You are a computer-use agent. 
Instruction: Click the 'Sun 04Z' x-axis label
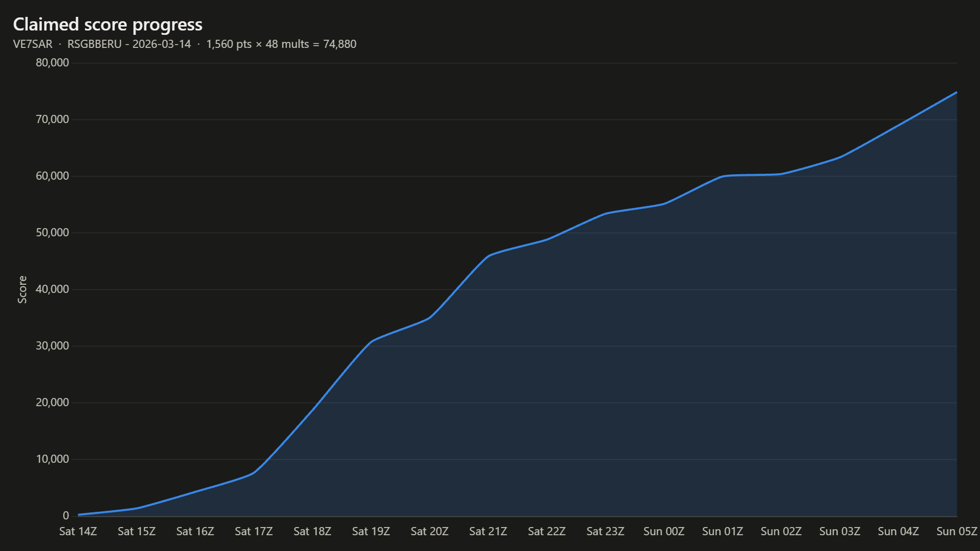898,531
